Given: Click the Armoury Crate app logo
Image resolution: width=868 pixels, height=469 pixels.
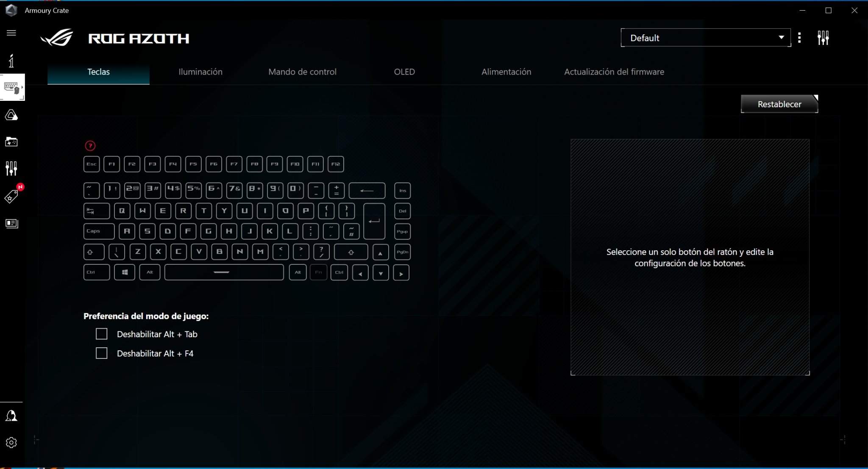Looking at the screenshot, I should pyautogui.click(x=11, y=10).
